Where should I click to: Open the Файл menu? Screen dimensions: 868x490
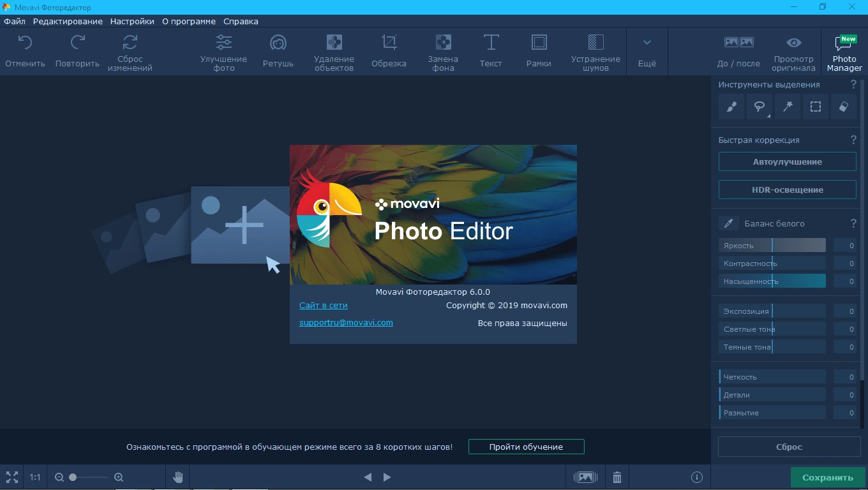coord(15,21)
